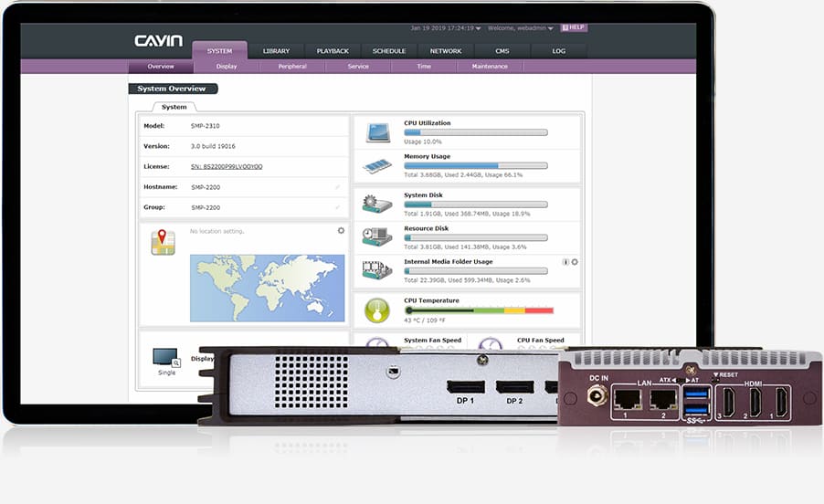The image size is (824, 504).
Task: Click the Hostname value SMP-2200
Action: point(206,187)
